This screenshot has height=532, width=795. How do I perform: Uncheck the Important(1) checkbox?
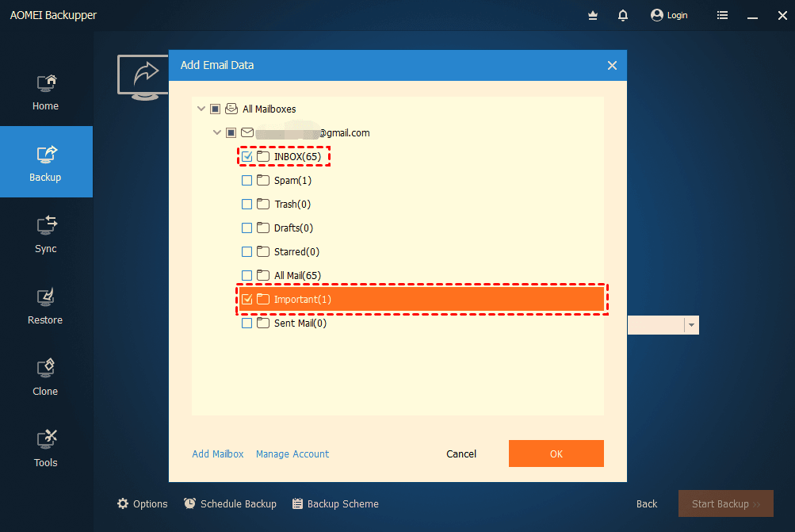pos(247,300)
